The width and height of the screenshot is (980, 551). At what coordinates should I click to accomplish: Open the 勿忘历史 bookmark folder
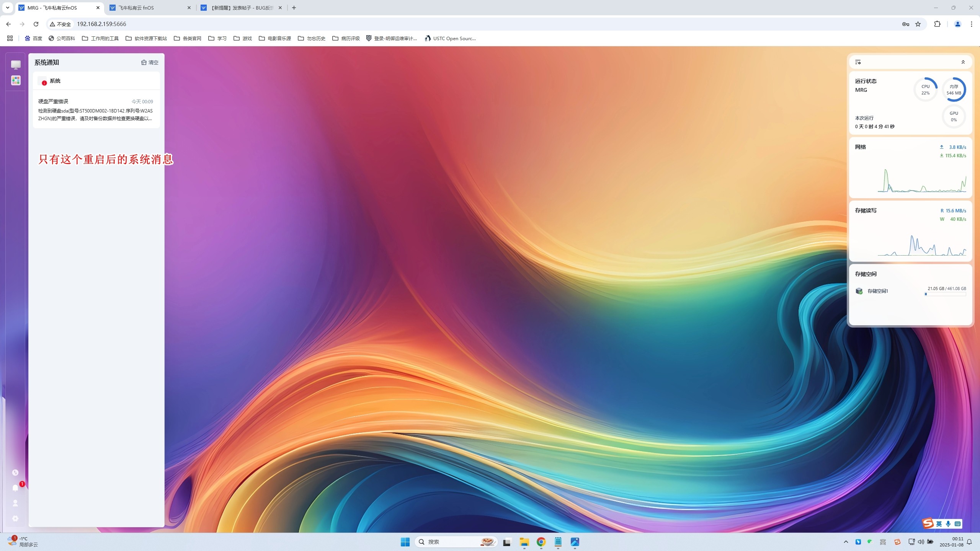pos(312,38)
